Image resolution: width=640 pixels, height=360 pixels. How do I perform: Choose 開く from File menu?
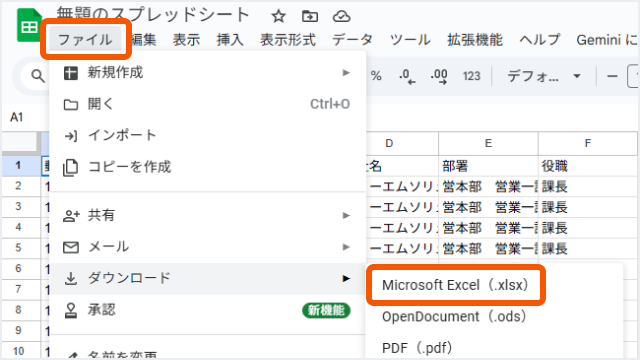tap(207, 104)
